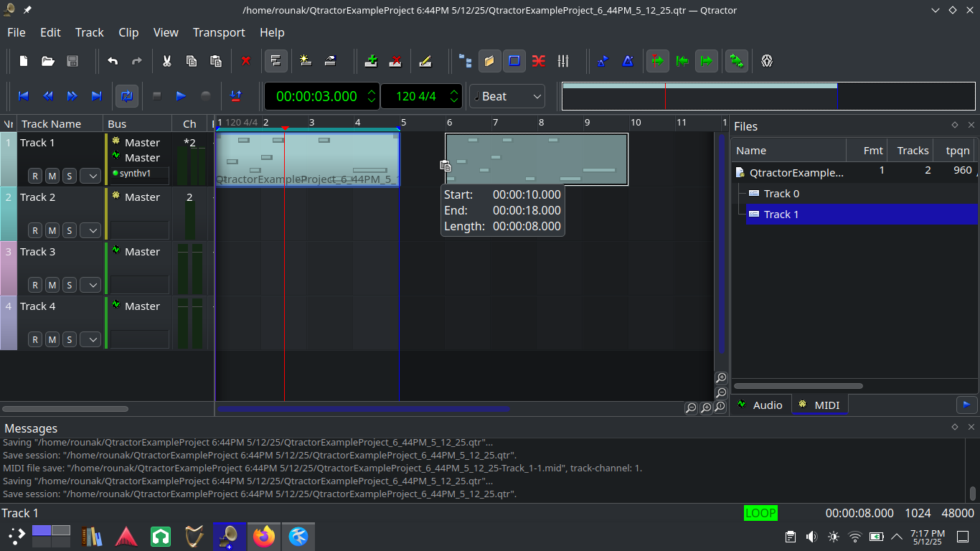Select Track 0 in Files panel

pos(781,194)
